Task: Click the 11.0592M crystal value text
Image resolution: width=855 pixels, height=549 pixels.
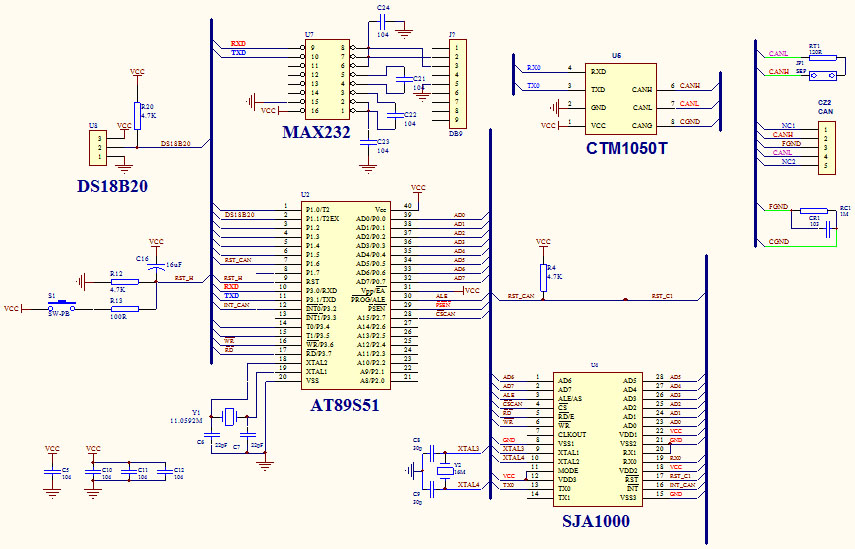Action: point(186,421)
